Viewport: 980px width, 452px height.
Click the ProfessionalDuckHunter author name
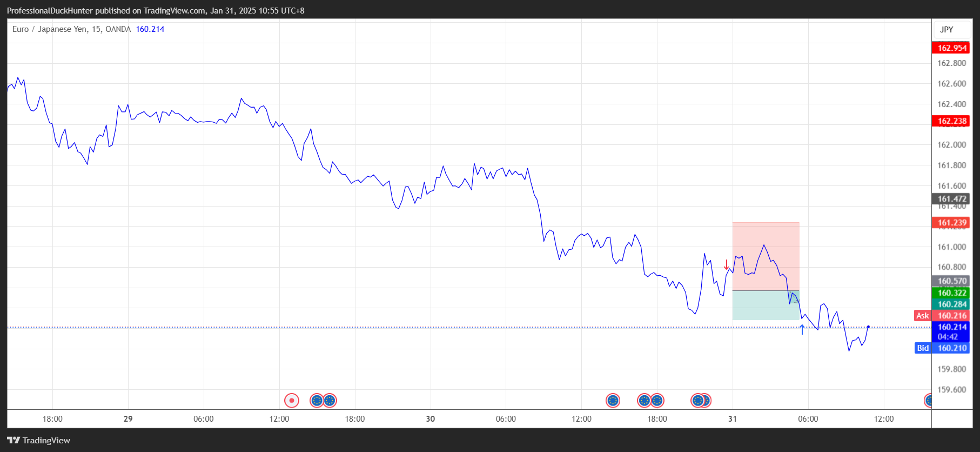(50, 11)
